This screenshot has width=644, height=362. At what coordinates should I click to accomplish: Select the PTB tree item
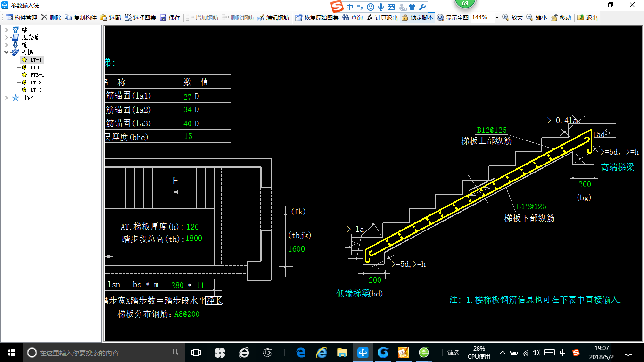pos(34,67)
